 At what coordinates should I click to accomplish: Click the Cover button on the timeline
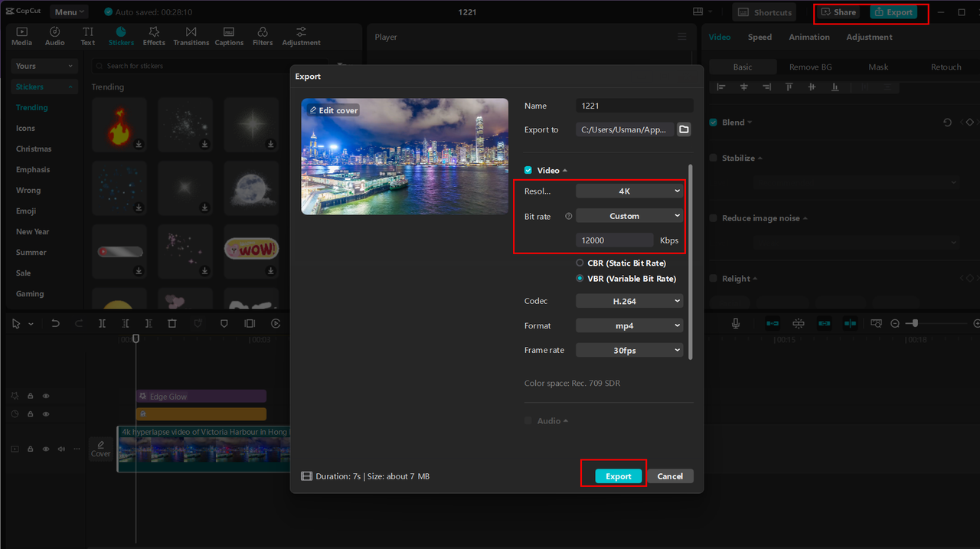coord(101,449)
